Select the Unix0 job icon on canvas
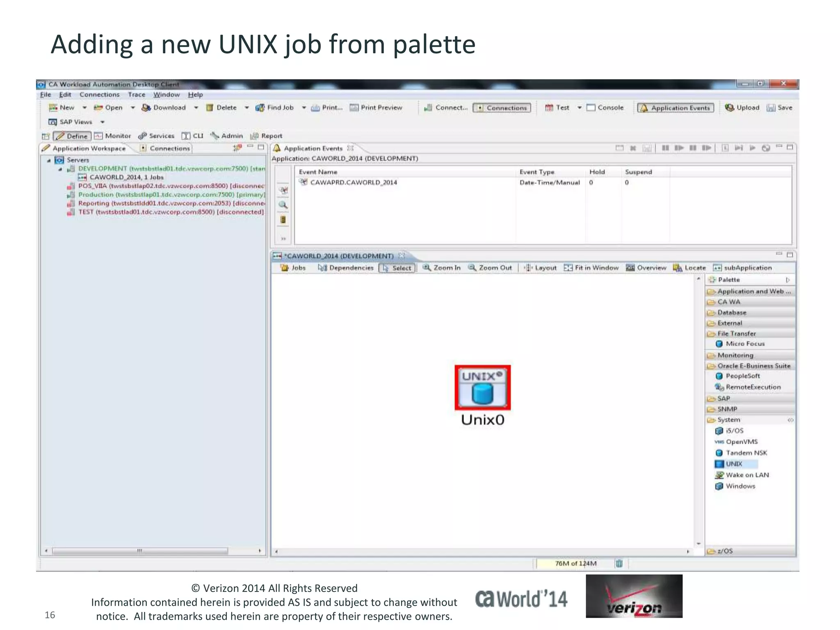Screen dimensions: 840x630 tap(483, 388)
